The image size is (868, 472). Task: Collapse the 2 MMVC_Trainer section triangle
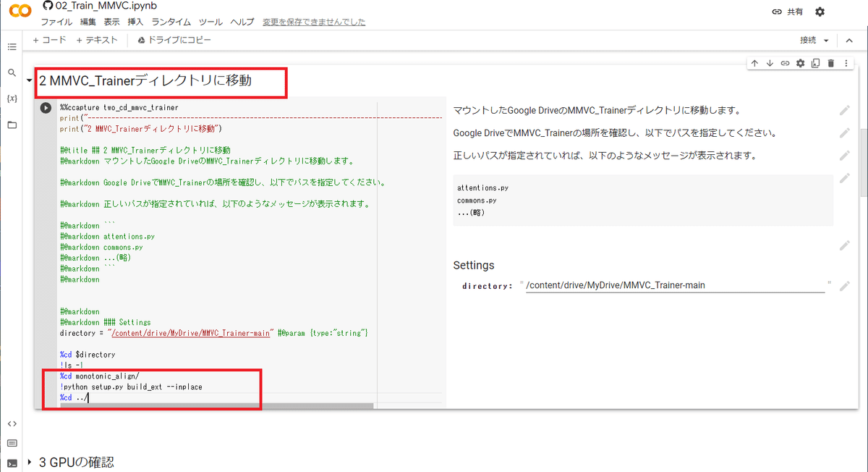coord(29,81)
